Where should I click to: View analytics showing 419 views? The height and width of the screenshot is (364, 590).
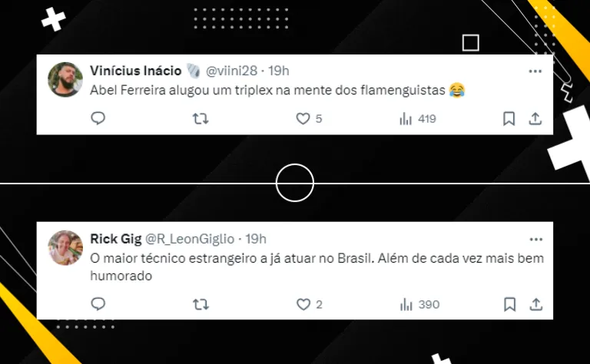point(418,119)
